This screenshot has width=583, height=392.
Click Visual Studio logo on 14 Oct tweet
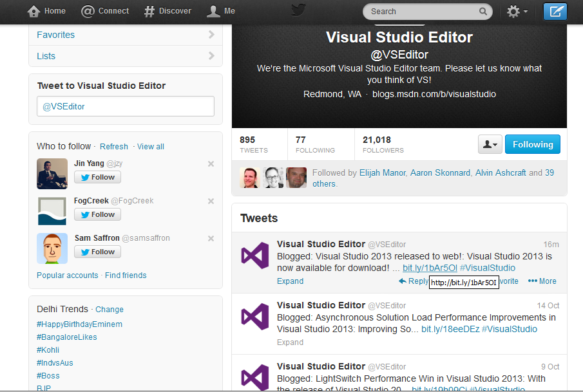tap(255, 317)
